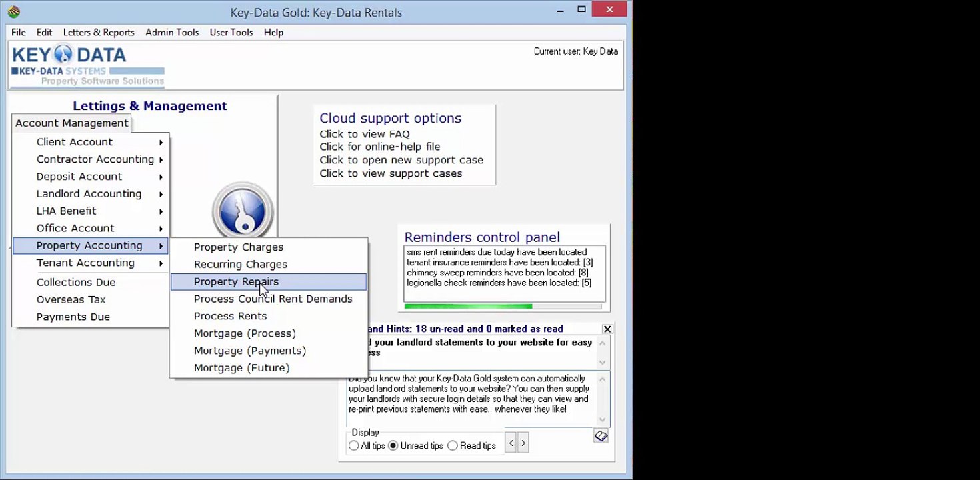Viewport: 980px width, 480px height.
Task: Click the online-help file link
Action: tap(380, 147)
